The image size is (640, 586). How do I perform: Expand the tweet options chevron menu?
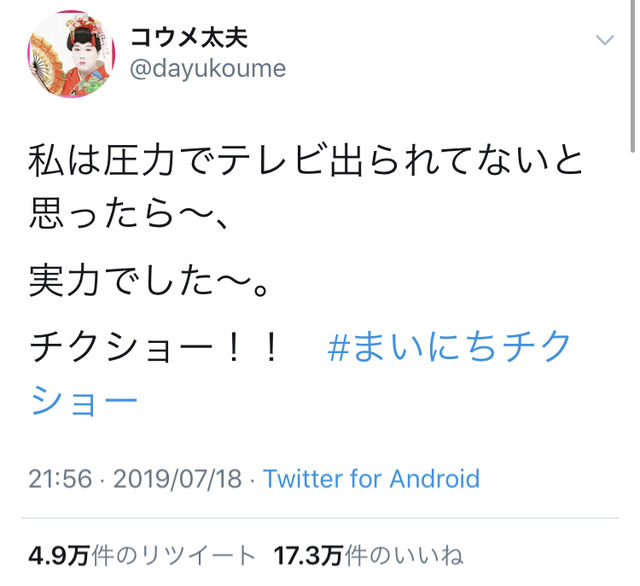point(604,40)
